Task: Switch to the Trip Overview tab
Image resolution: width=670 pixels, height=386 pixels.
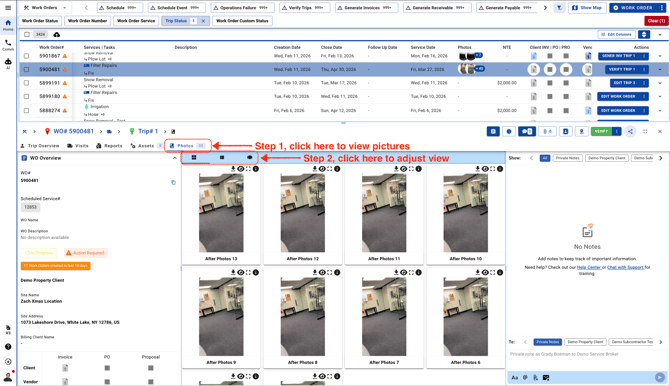Action: (x=40, y=146)
